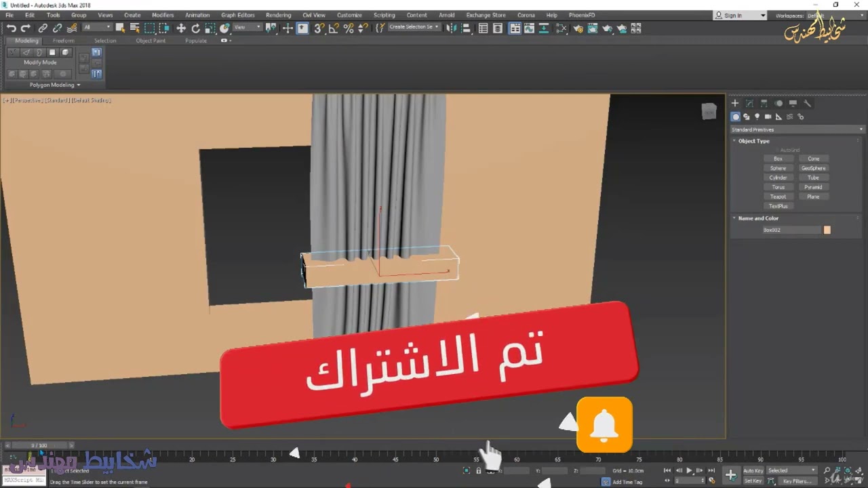Screen dimensions: 868x488
Task: Select the Select and Link tool
Action: tap(43, 28)
